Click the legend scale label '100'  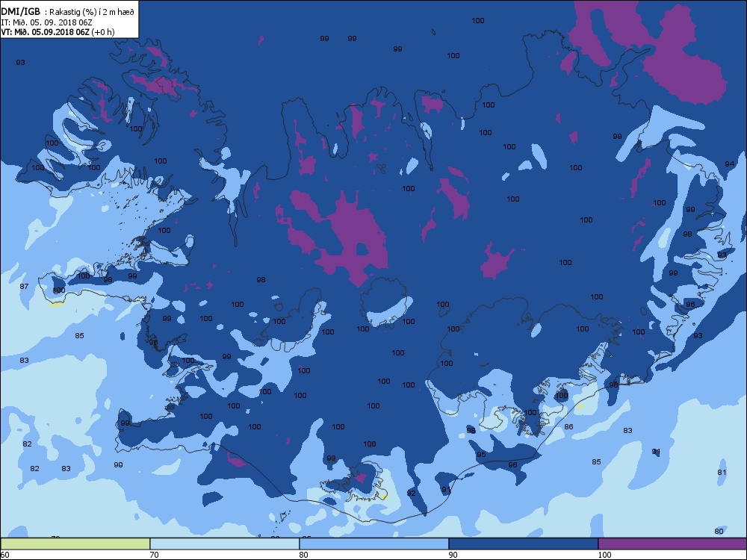click(604, 555)
